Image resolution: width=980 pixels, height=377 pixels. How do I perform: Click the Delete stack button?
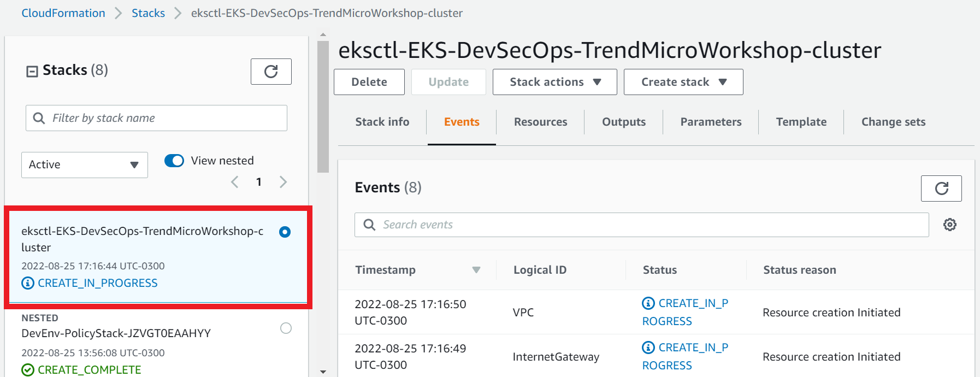pos(369,82)
